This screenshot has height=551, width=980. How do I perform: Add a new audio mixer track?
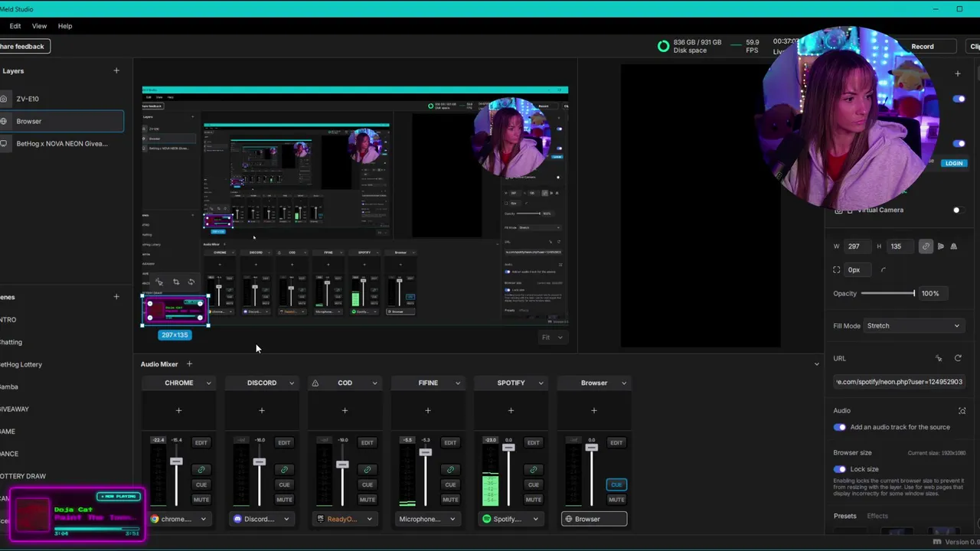point(189,364)
